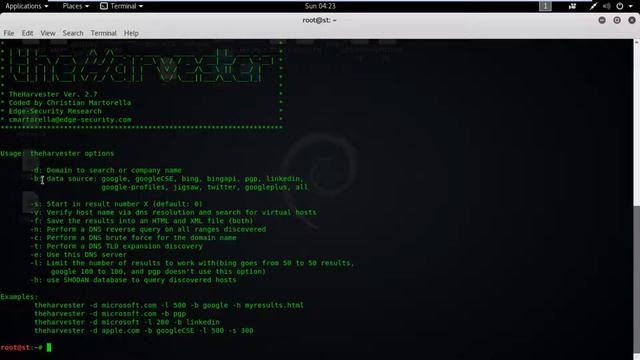
Task: Click the apple.com googleCSE example
Action: [x=144, y=331]
